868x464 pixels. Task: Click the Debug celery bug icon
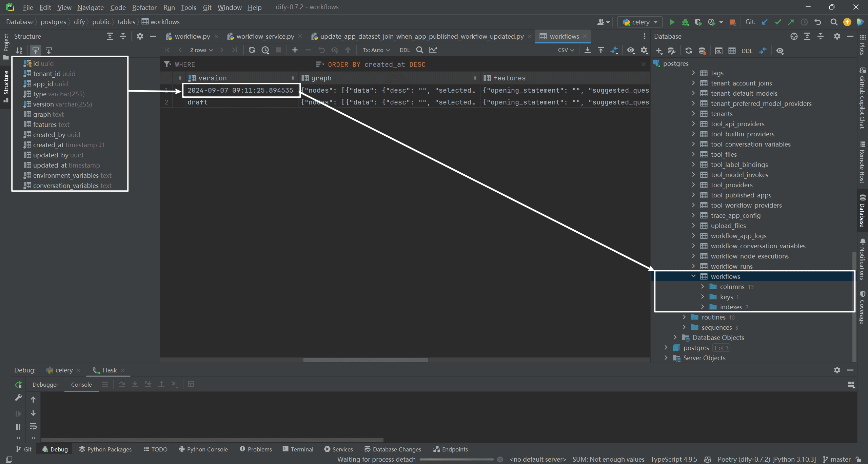coord(685,22)
